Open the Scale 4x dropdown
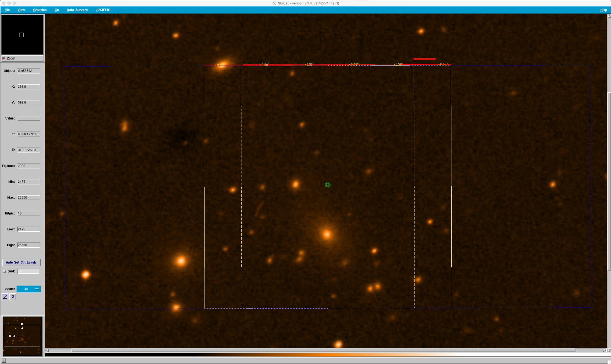611x364 pixels. coord(29,289)
